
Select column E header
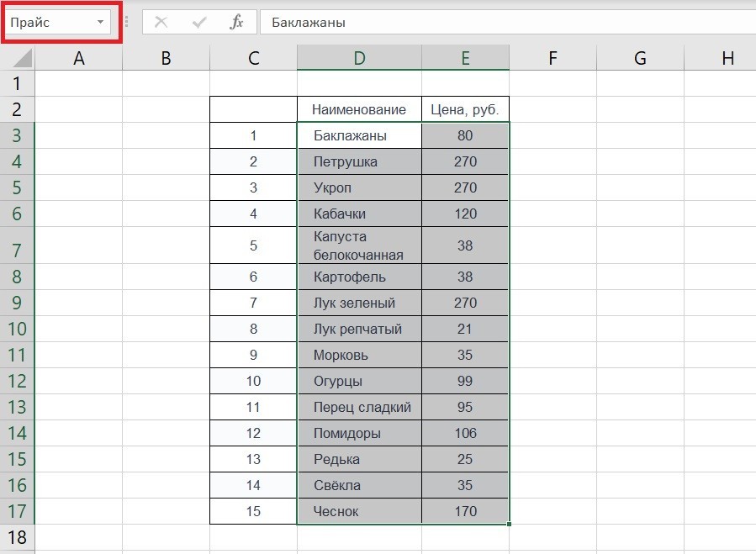pos(465,58)
